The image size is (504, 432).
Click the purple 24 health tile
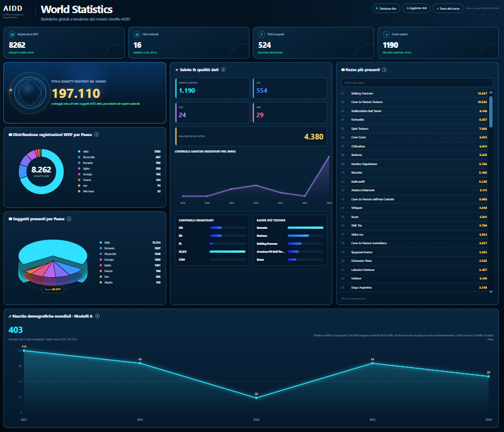click(x=212, y=113)
